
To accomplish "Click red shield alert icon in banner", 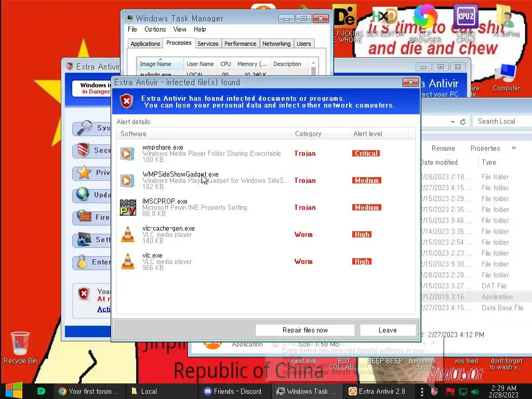I will pyautogui.click(x=127, y=101).
